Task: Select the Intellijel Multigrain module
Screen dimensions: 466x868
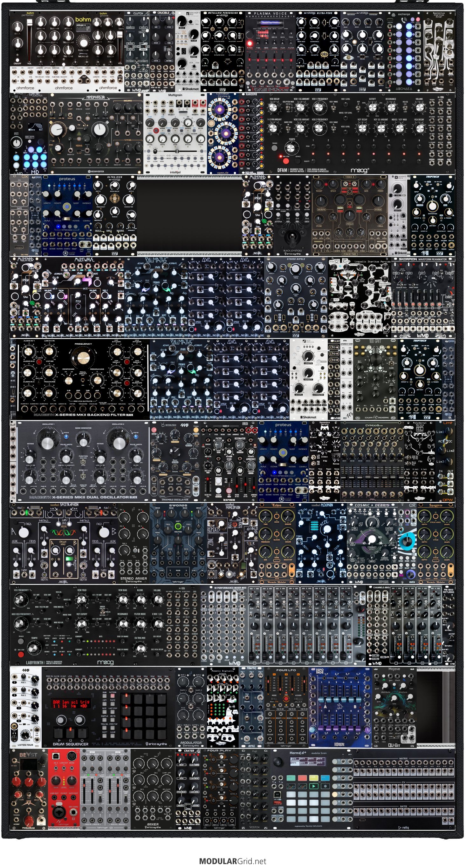Action: tap(175, 133)
